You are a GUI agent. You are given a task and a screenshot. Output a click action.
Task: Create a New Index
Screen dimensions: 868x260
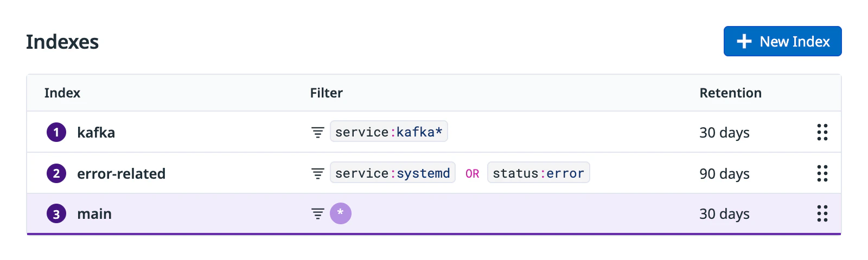(x=782, y=41)
